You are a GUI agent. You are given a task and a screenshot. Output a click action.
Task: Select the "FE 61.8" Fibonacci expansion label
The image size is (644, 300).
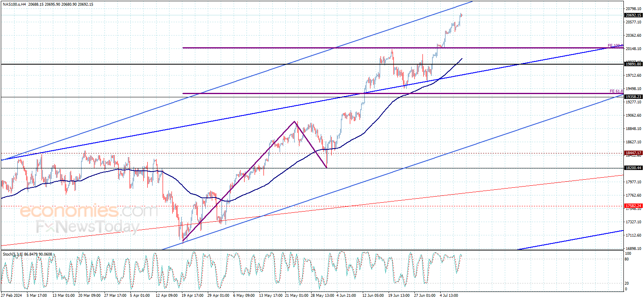[616, 91]
